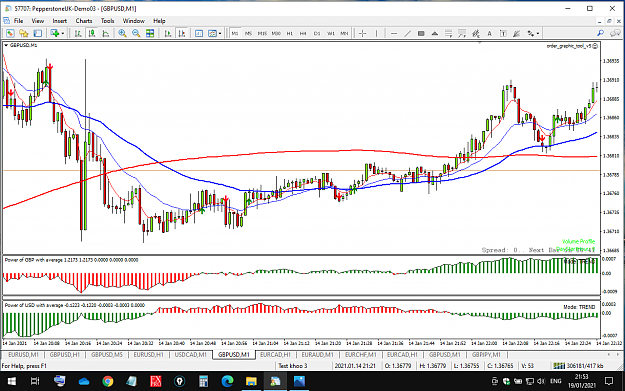Open the Search magnifier icon

[x=600, y=33]
